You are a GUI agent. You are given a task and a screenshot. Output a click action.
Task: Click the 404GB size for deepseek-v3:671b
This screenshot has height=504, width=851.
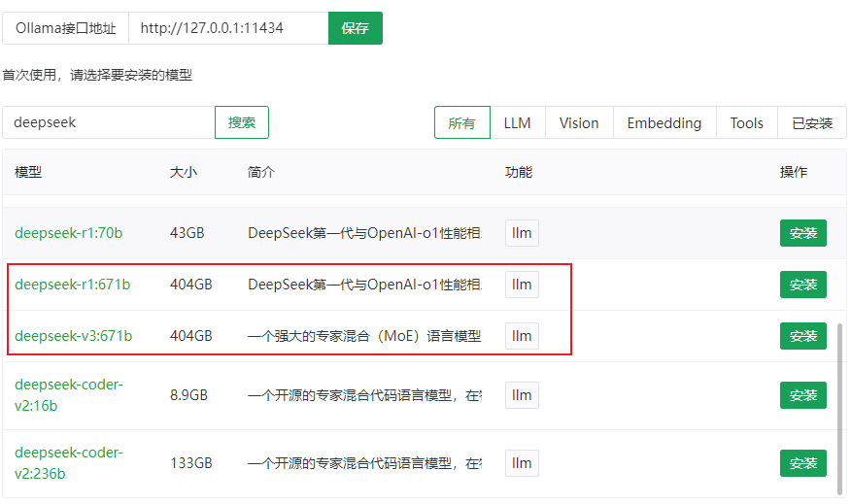[191, 336]
